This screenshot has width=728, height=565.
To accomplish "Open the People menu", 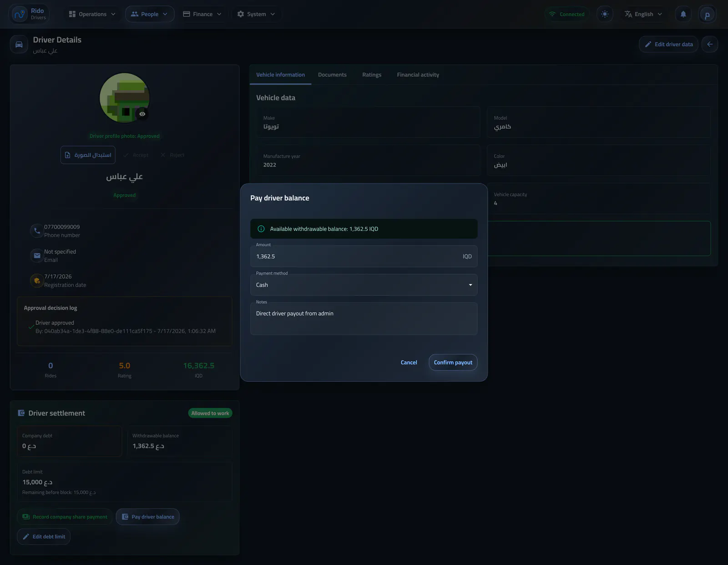I will pos(150,14).
